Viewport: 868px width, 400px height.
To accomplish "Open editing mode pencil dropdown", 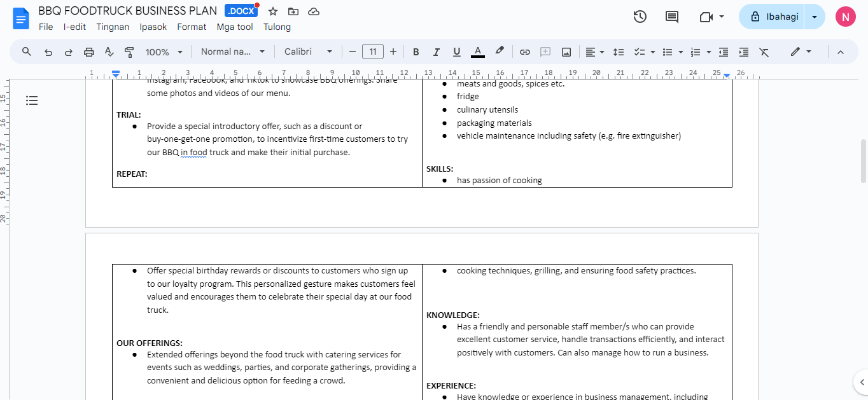I will click(x=801, y=52).
